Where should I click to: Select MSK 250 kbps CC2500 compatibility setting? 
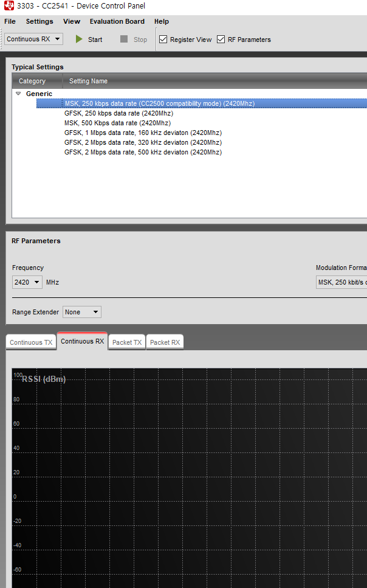(x=202, y=103)
